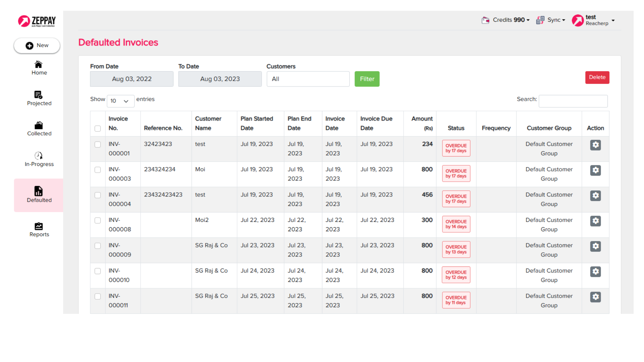
Task: Open the Sync dropdown menu
Action: click(551, 20)
